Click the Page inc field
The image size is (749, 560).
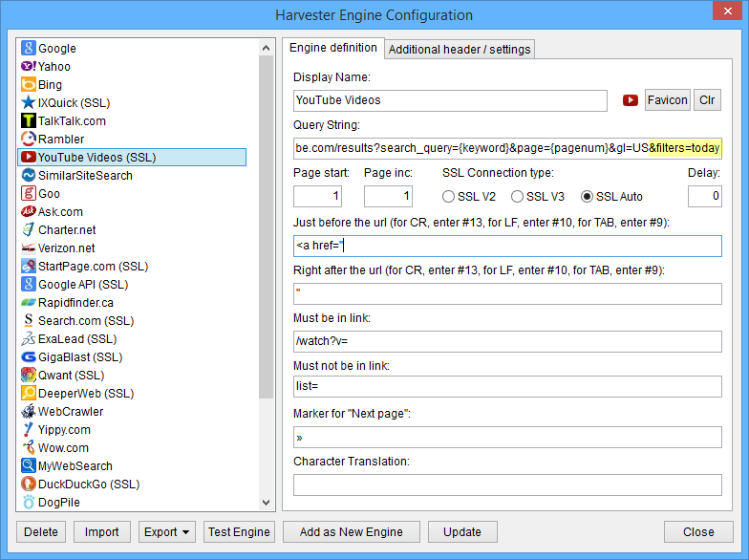(x=388, y=196)
